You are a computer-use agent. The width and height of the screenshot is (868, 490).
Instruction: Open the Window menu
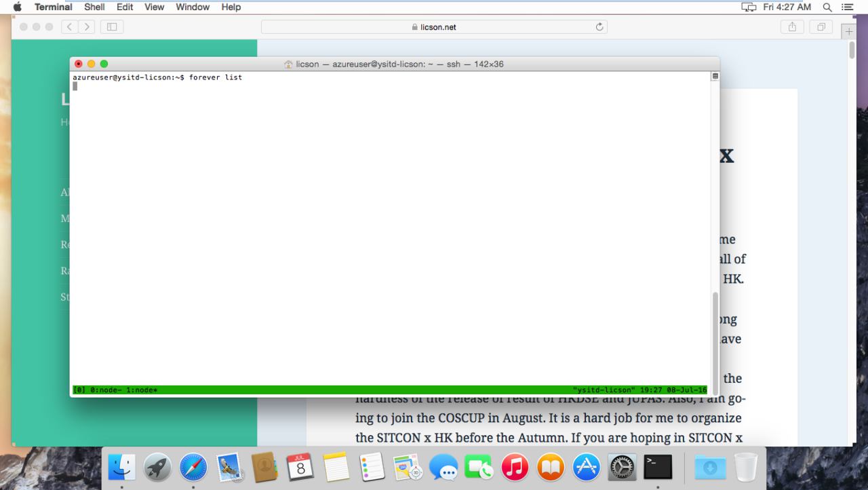click(193, 7)
